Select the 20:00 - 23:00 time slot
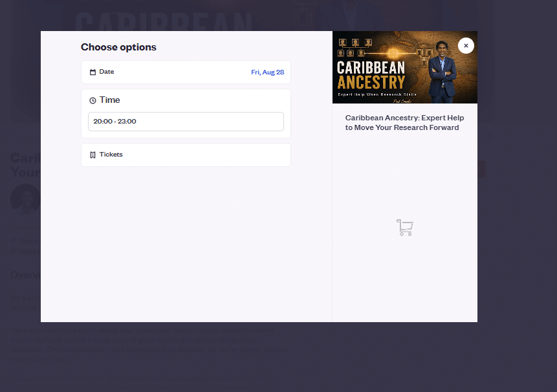This screenshot has height=392, width=557. tap(186, 122)
